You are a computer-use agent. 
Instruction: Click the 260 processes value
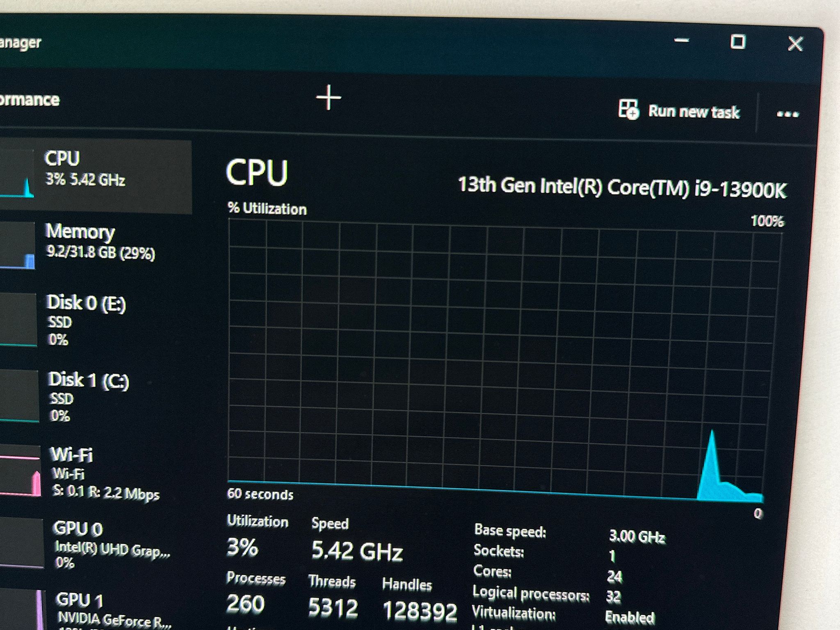point(245,604)
